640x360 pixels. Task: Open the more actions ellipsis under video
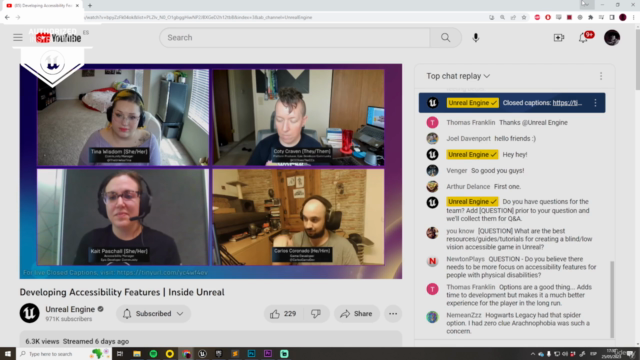(x=393, y=313)
